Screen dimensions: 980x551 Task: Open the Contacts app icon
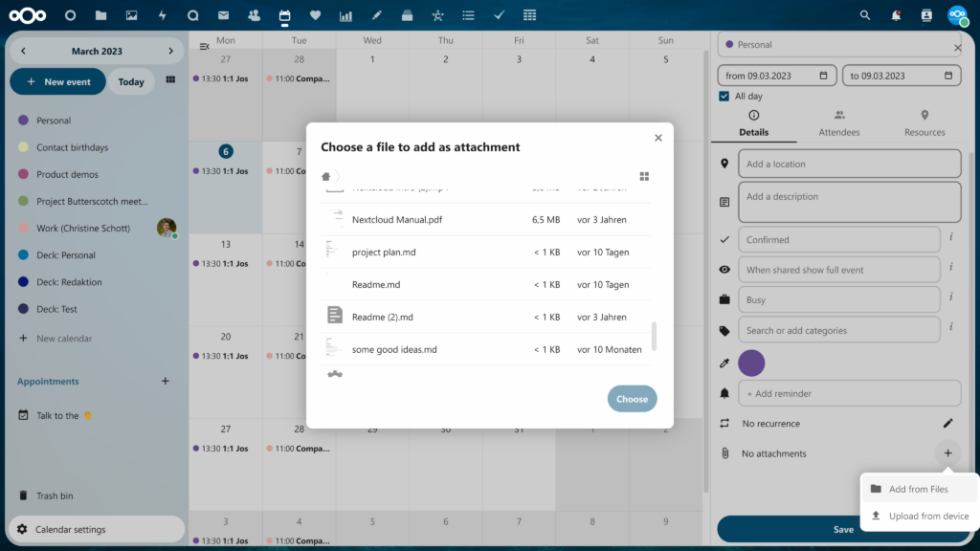pyautogui.click(x=252, y=14)
